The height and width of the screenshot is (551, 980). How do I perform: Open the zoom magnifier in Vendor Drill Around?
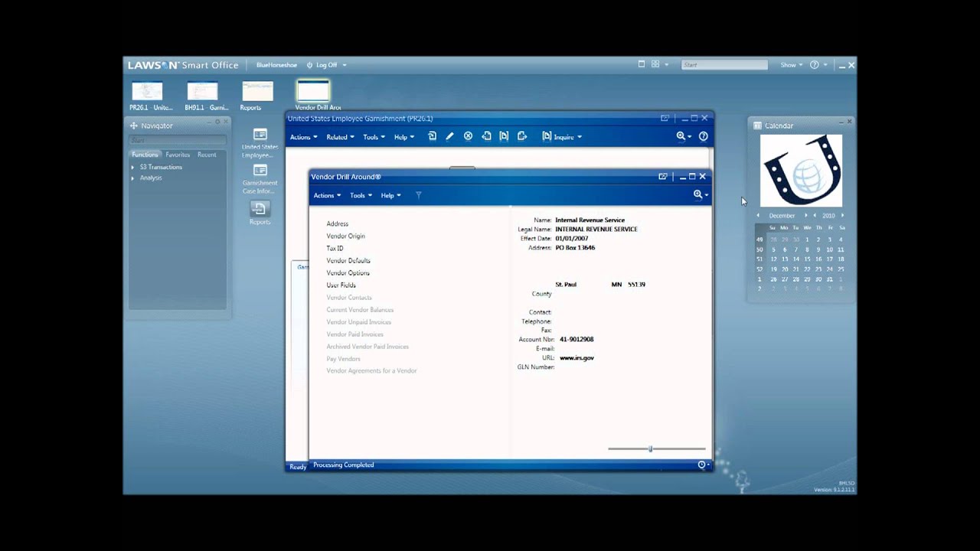point(698,194)
